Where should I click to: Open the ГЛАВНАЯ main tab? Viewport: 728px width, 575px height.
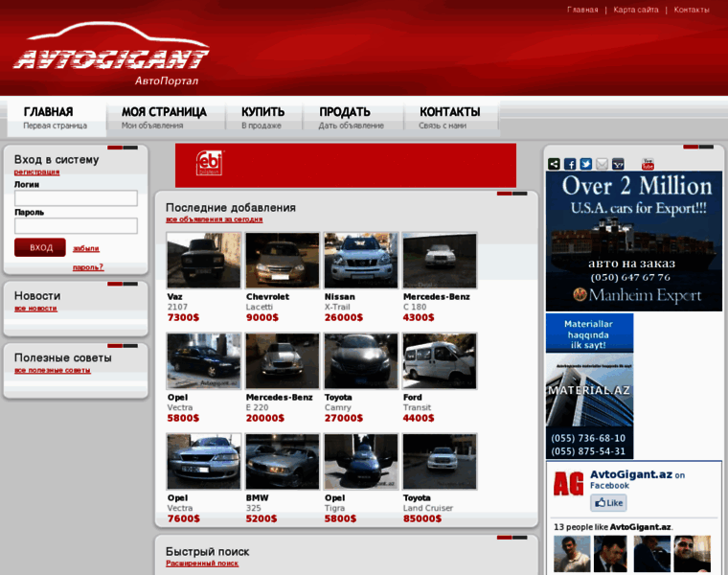pos(57,117)
